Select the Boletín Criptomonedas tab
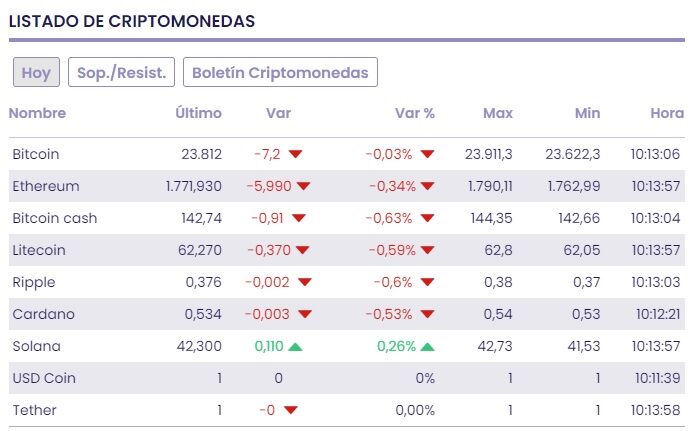The height and width of the screenshot is (431, 693). click(x=280, y=72)
